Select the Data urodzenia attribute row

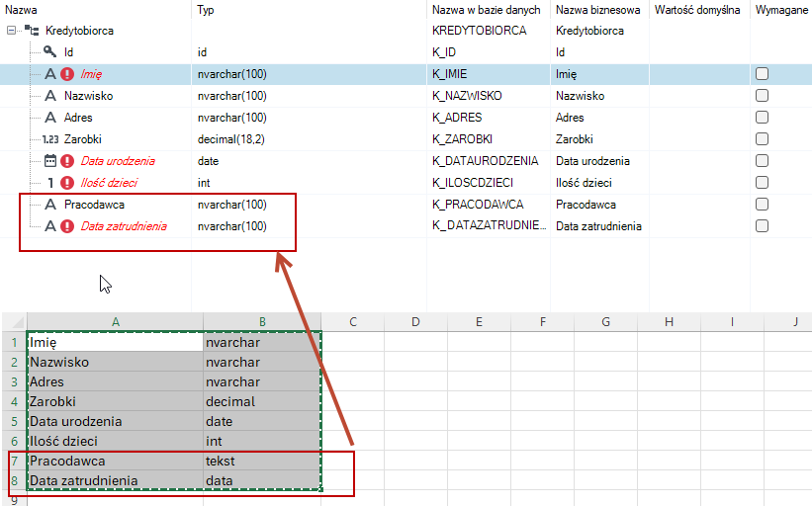click(406, 161)
